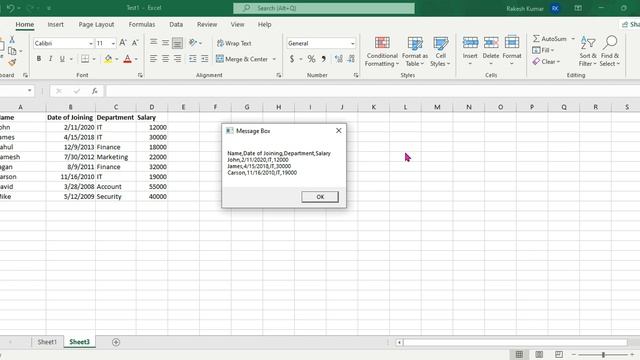Open the Insert tab
This screenshot has width=640, height=360.
56,24
